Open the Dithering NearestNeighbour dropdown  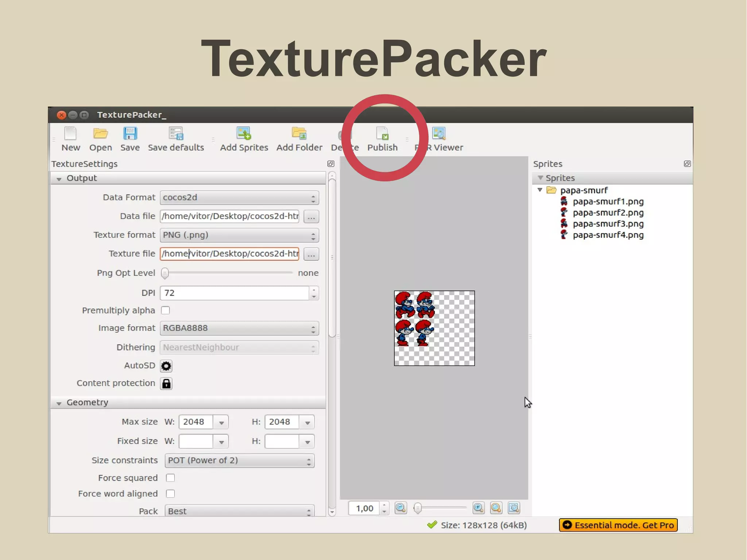click(x=239, y=348)
